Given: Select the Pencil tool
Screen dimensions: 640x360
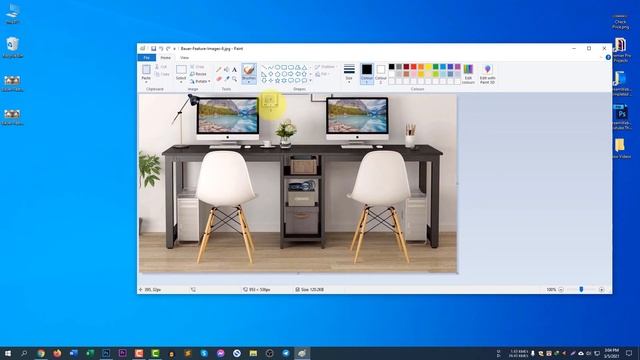Looking at the screenshot, I should coord(219,69).
